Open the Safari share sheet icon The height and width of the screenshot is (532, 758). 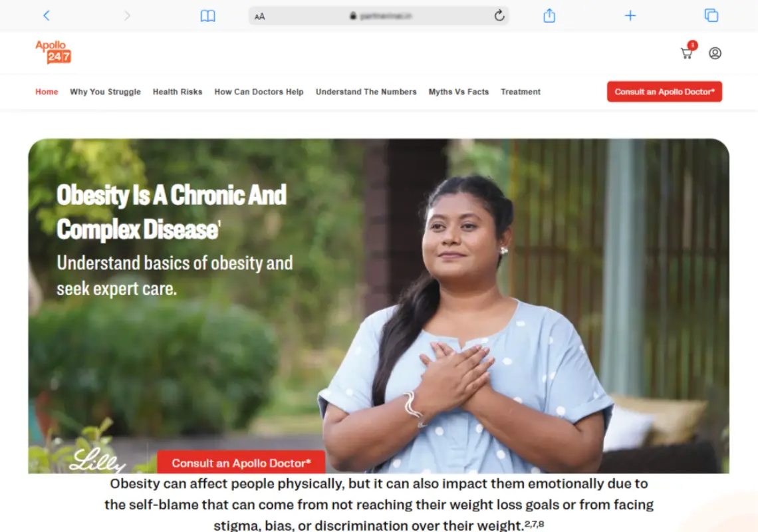[549, 15]
